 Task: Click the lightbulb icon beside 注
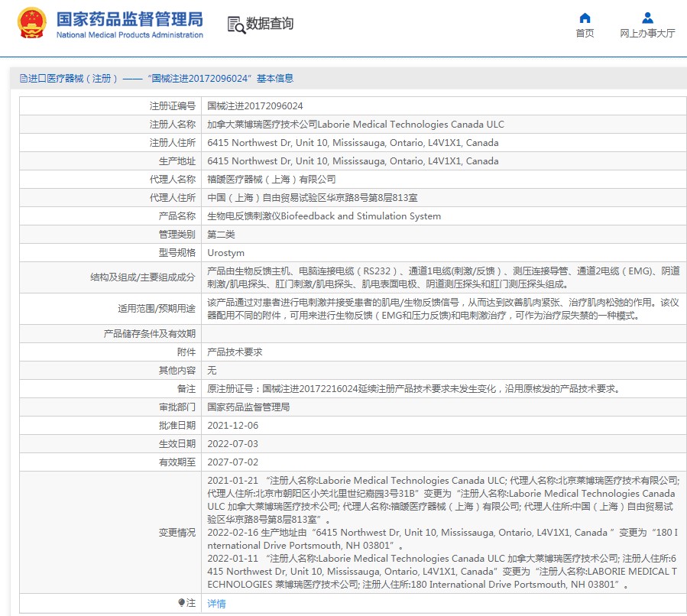click(x=181, y=602)
